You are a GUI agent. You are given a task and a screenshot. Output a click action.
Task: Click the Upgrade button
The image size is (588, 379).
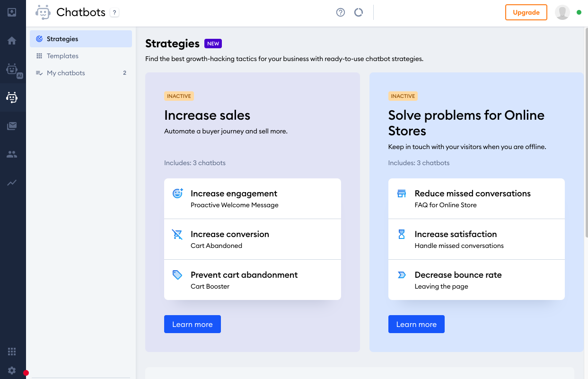[x=526, y=12]
